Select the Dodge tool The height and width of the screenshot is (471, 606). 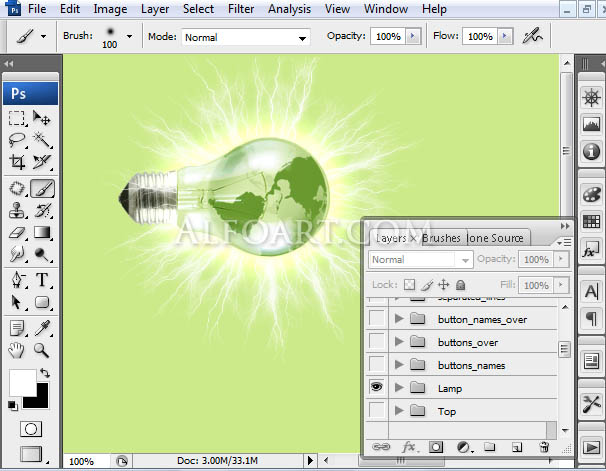(42, 254)
